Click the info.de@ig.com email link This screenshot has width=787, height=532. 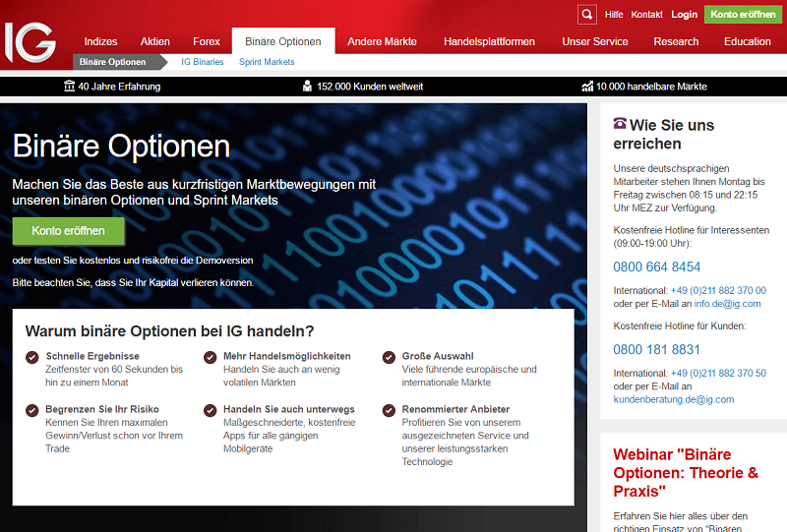[727, 304]
